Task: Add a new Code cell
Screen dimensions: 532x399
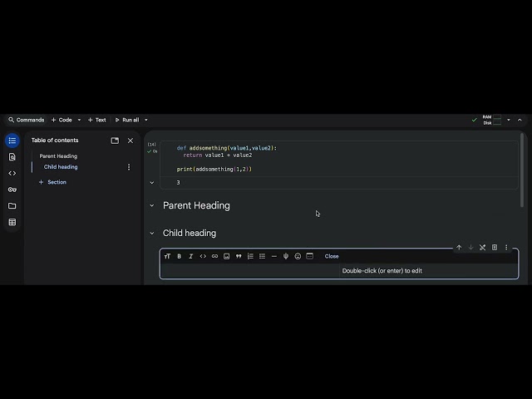Action: click(x=62, y=120)
